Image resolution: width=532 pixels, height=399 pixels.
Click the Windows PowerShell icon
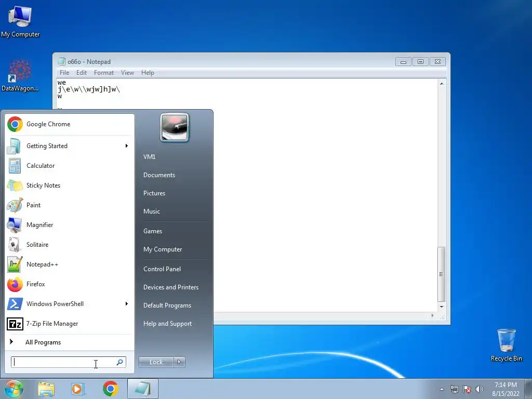(x=15, y=303)
